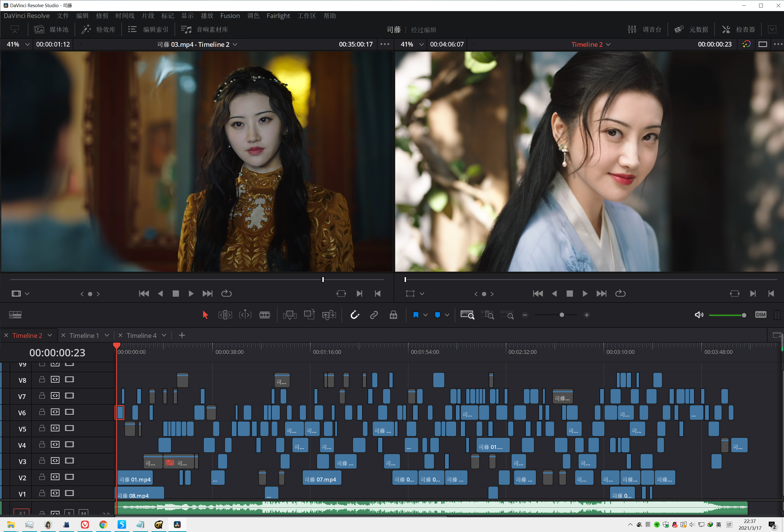Stop timeline viewer playback
The image size is (784, 532).
tap(570, 294)
